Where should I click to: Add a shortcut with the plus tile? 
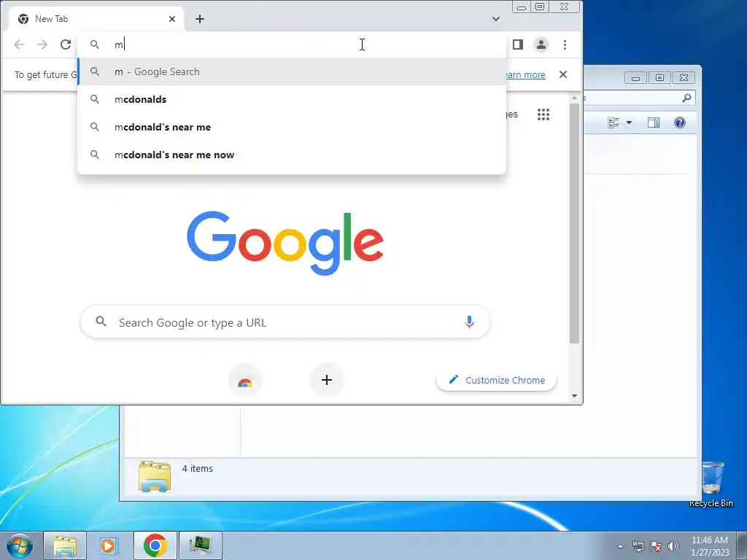click(327, 380)
